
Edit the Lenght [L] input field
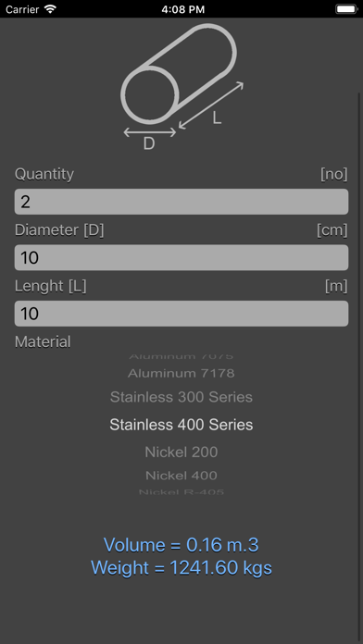click(181, 314)
